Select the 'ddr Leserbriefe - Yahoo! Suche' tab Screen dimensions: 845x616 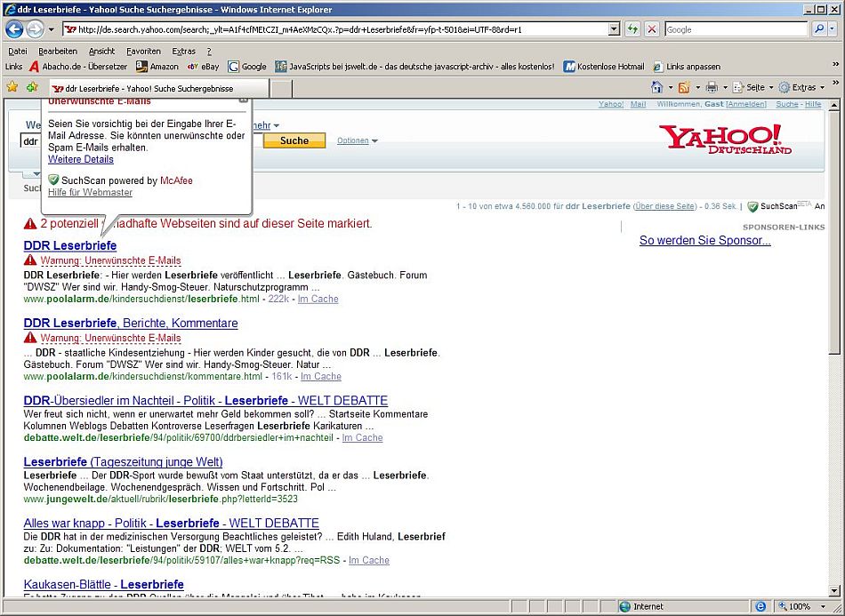pyautogui.click(x=158, y=88)
